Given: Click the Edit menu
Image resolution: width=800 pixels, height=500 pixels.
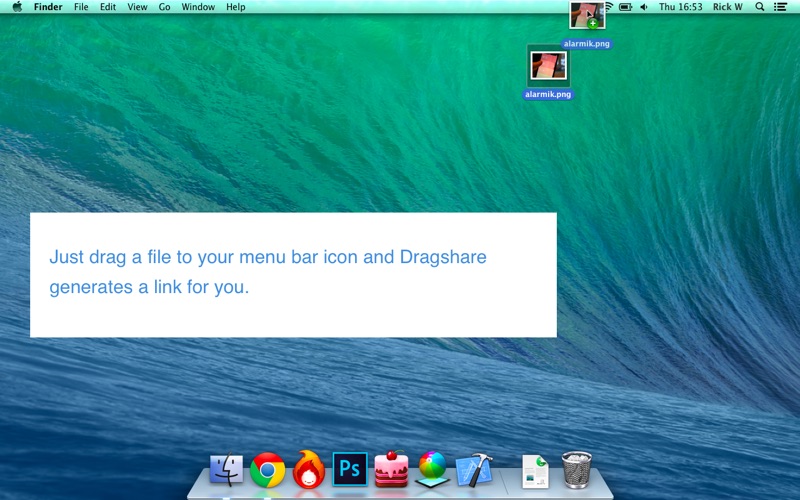Looking at the screenshot, I should click(108, 7).
